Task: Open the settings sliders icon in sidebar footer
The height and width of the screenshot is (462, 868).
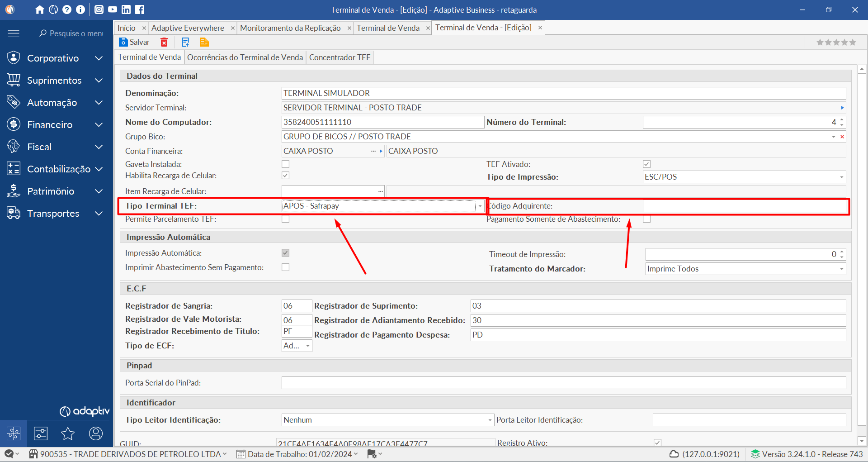Action: pyautogui.click(x=41, y=433)
